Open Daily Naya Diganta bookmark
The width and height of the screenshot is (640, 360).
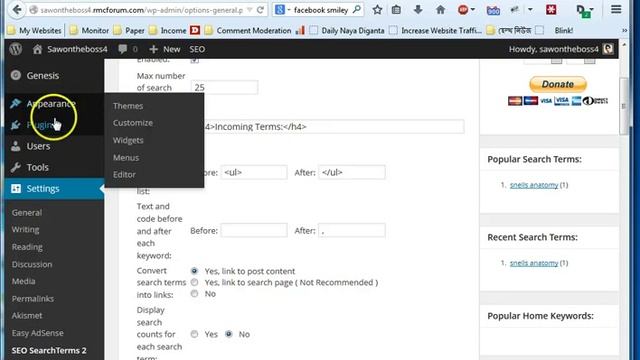347,30
